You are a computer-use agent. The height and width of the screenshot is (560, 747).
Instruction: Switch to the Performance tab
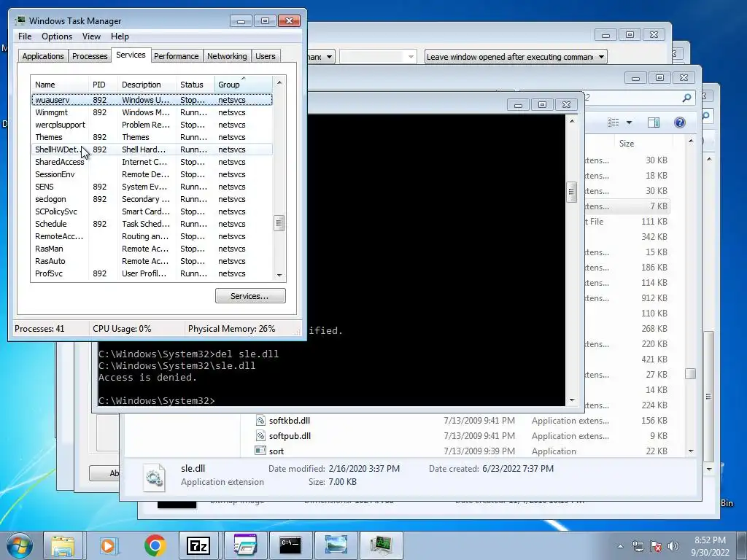click(177, 56)
